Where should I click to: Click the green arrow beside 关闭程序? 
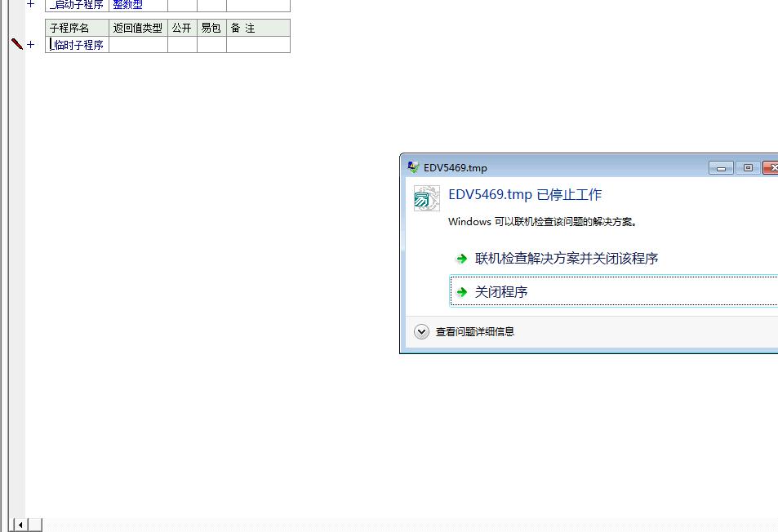point(462,292)
